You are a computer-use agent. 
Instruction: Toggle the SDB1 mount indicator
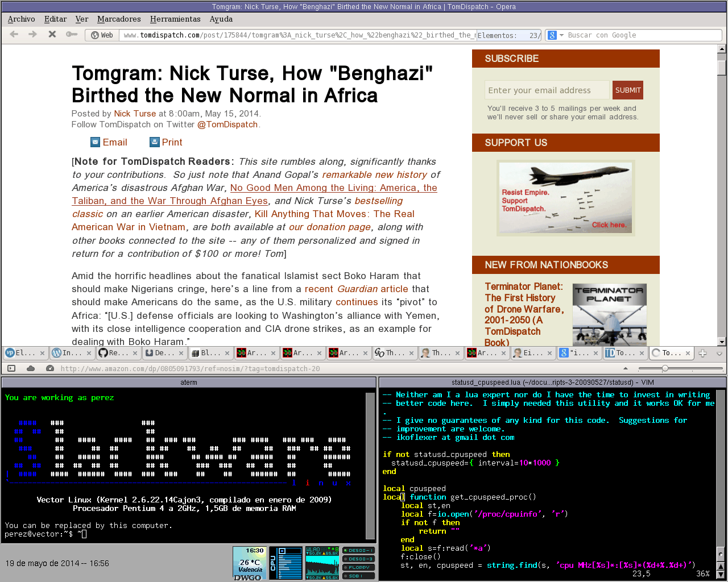click(358, 576)
